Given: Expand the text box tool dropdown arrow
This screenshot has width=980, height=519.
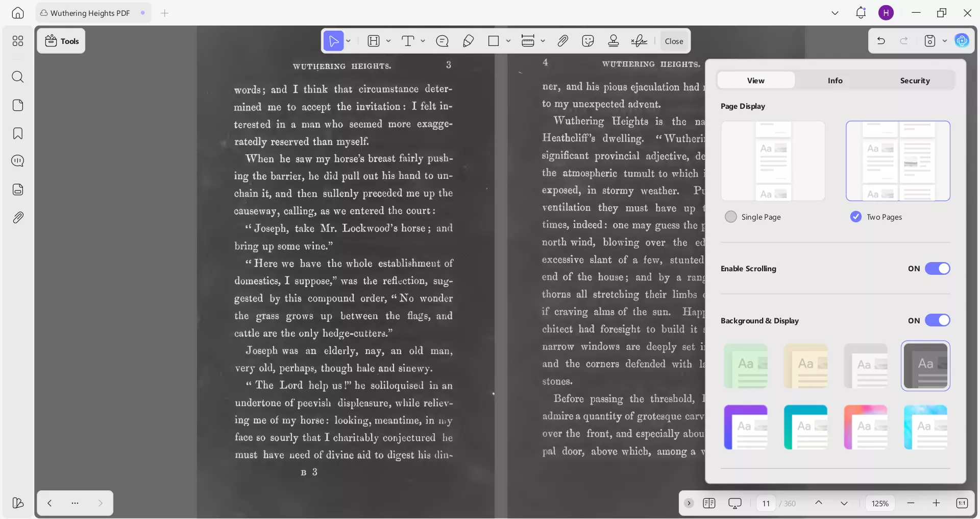Looking at the screenshot, I should [x=388, y=41].
